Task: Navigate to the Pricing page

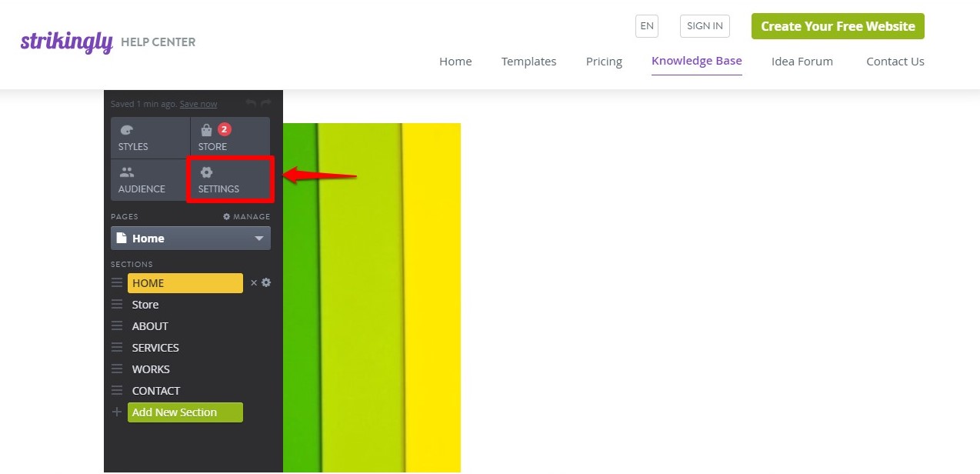Action: 604,62
